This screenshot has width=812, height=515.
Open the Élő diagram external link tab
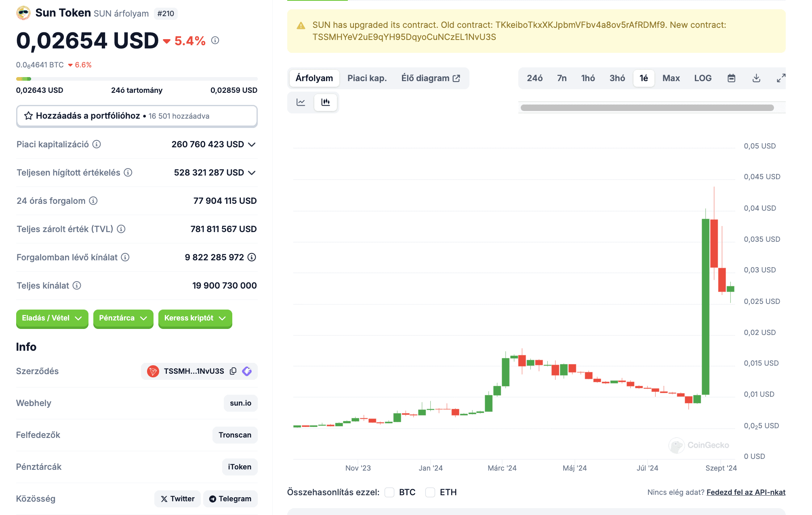point(431,78)
